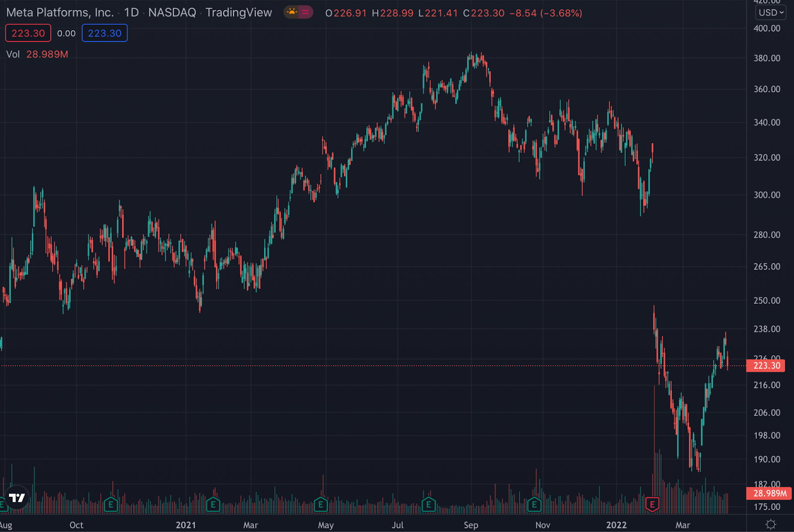Click the close value 223.30 in header
Image resolution: width=794 pixels, height=532 pixels.
[x=488, y=13]
